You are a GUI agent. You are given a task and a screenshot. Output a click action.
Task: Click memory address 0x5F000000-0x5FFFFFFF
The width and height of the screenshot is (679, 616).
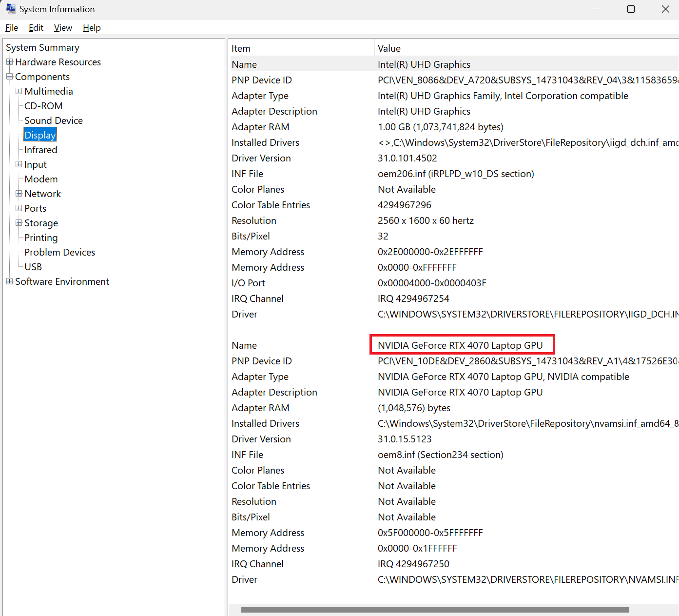[x=430, y=533]
